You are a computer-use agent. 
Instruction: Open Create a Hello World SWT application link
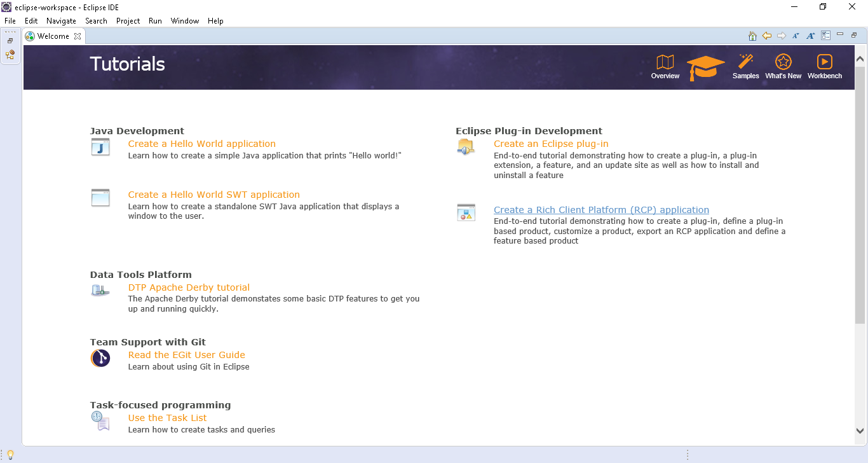[214, 195]
